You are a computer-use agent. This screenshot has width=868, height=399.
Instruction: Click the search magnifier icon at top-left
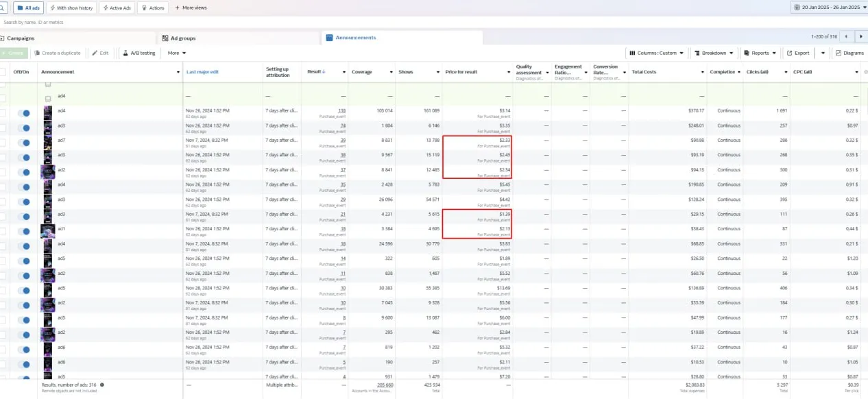tap(3, 8)
